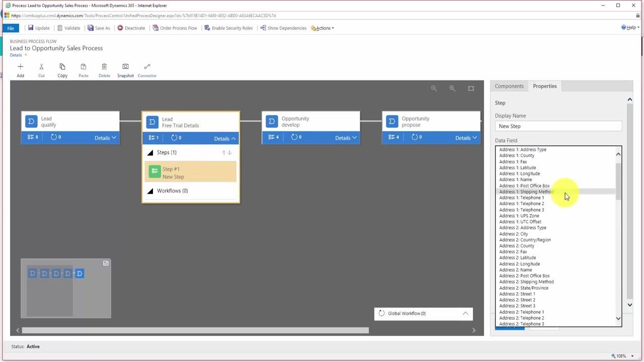Select Address 2: Street 1 option
Image resolution: width=644 pixels, height=362 pixels.
pos(555,294)
